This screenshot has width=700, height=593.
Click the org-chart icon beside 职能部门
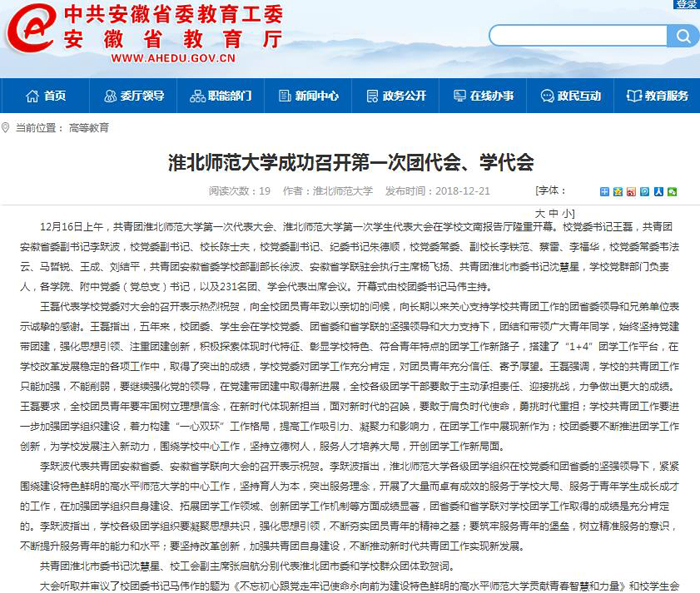tap(197, 96)
